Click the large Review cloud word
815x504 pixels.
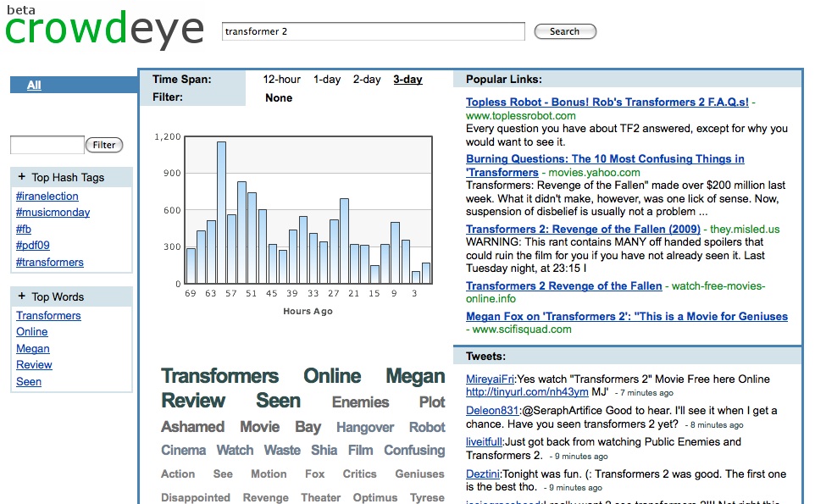[x=193, y=402]
